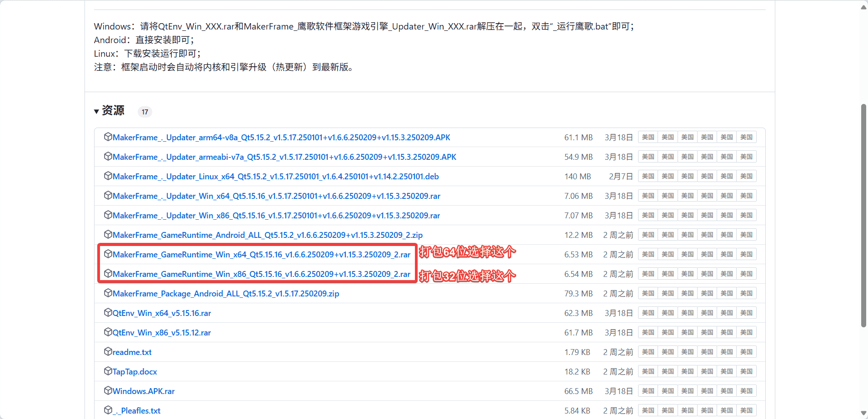
Task: Click the scrollbar down arrow
Action: (x=863, y=413)
